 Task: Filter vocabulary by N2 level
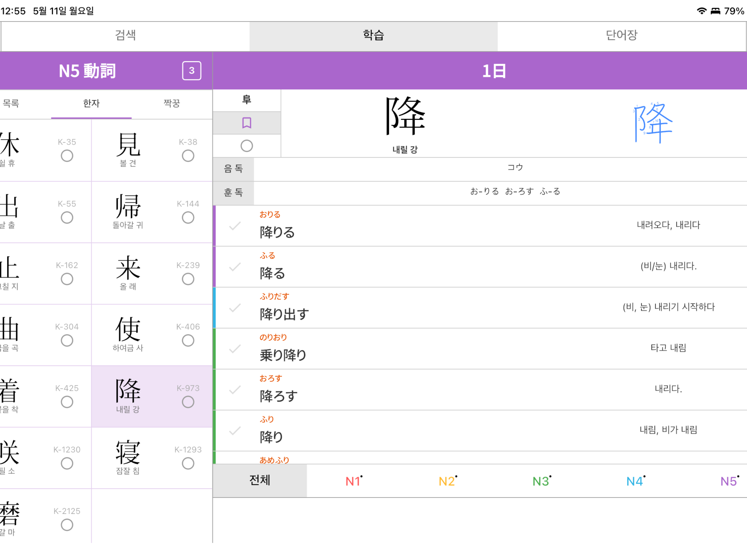coord(447,481)
